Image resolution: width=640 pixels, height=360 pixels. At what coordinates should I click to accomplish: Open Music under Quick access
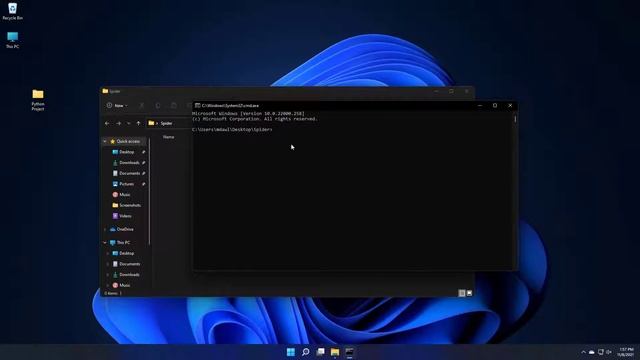click(x=124, y=195)
